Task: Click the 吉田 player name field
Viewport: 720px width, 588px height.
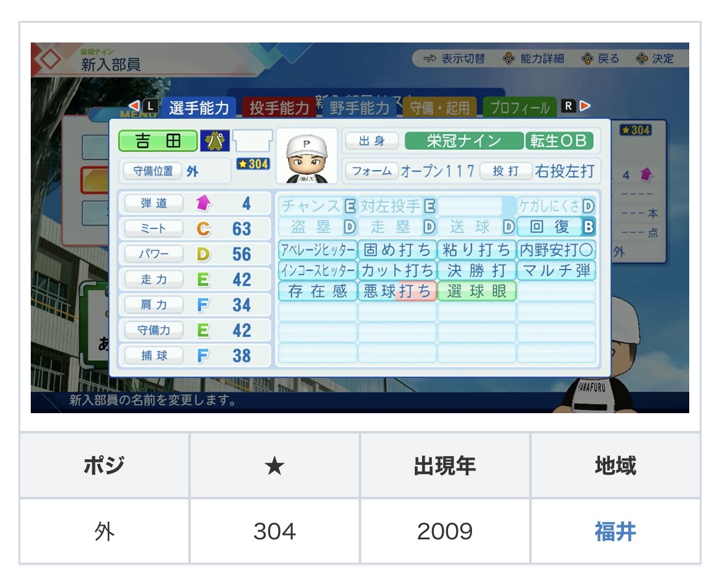Action: click(x=158, y=140)
